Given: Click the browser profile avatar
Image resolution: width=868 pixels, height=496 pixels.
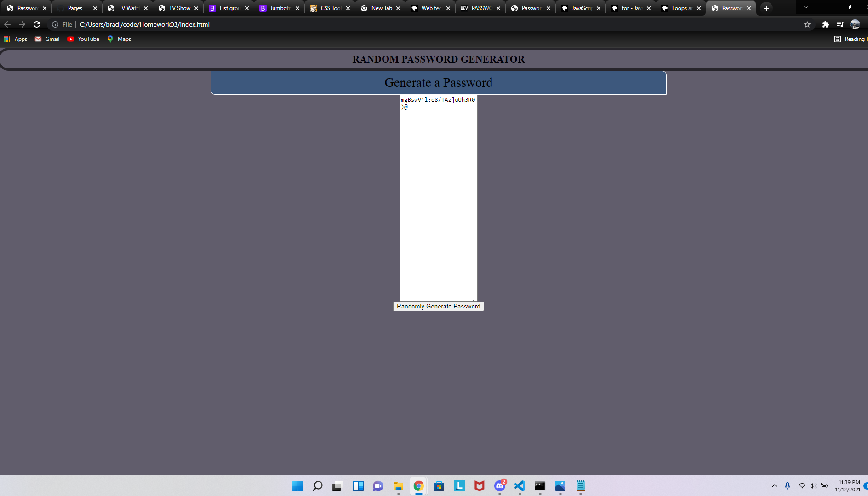Looking at the screenshot, I should 855,24.
